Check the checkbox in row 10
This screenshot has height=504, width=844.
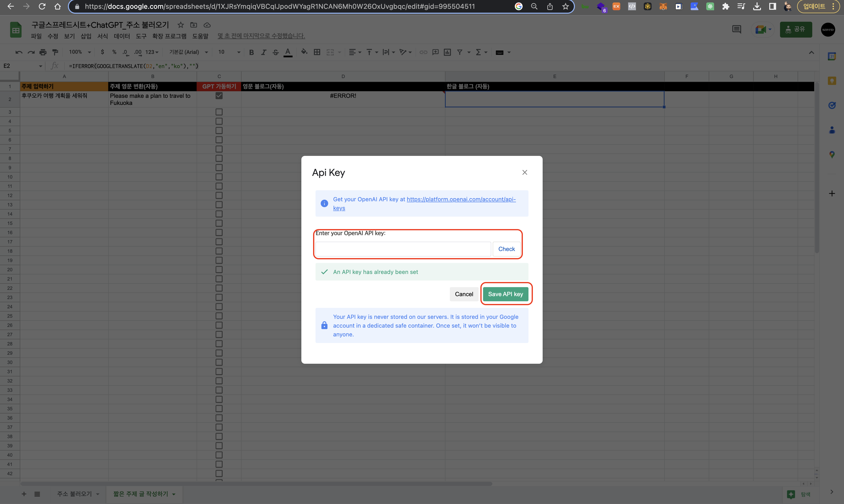coord(219,177)
